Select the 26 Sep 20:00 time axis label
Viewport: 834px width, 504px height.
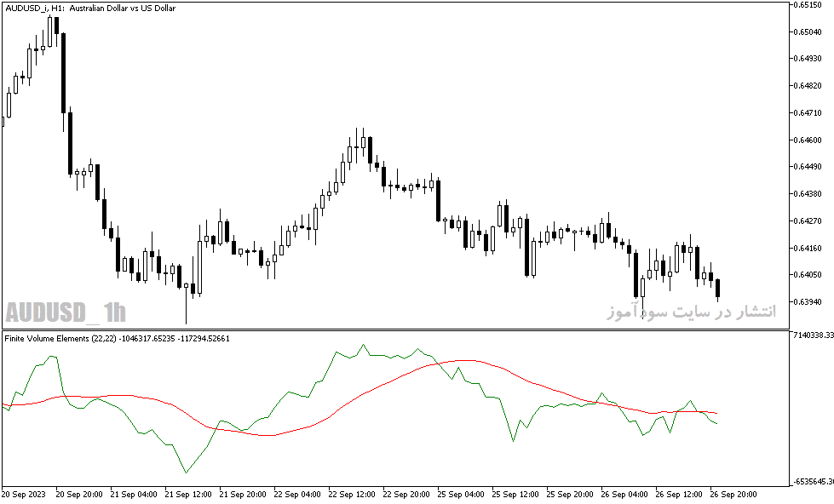pyautogui.click(x=733, y=495)
